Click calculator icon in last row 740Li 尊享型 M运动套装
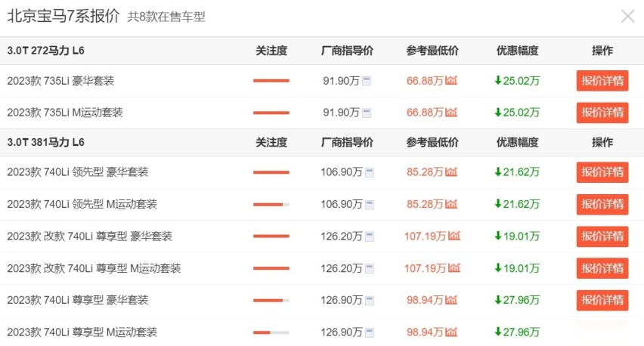The height and width of the screenshot is (346, 644). pyautogui.click(x=370, y=332)
